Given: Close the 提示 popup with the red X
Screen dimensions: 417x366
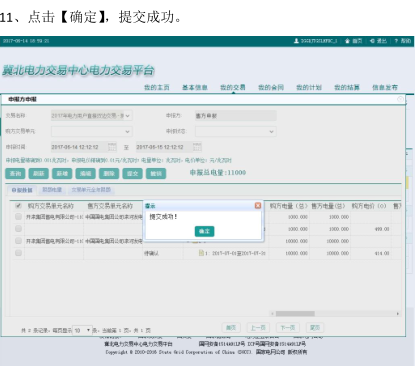Looking at the screenshot, I should [258, 206].
